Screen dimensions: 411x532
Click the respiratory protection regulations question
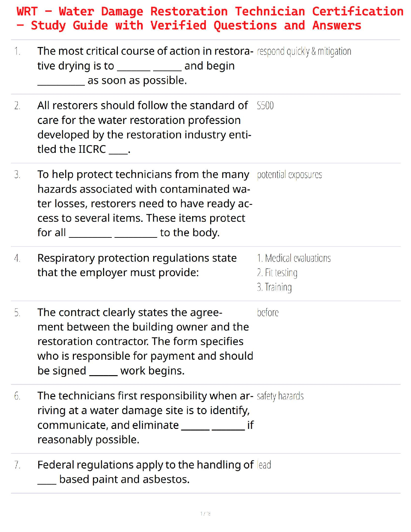[x=137, y=265]
